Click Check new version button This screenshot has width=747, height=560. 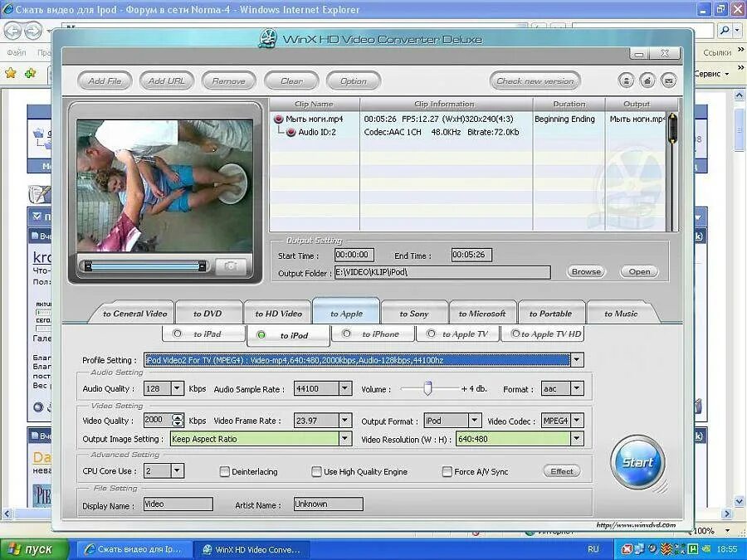pyautogui.click(x=535, y=81)
